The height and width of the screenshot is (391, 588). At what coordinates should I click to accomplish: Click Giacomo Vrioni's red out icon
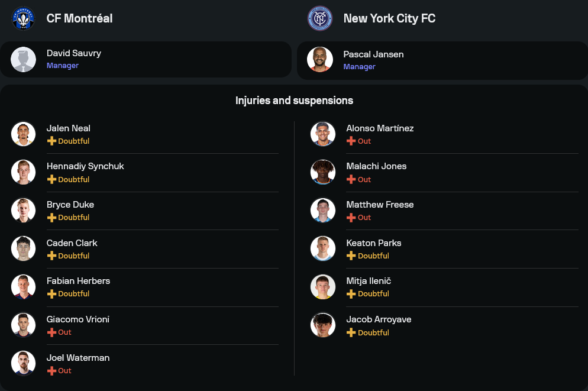point(51,332)
